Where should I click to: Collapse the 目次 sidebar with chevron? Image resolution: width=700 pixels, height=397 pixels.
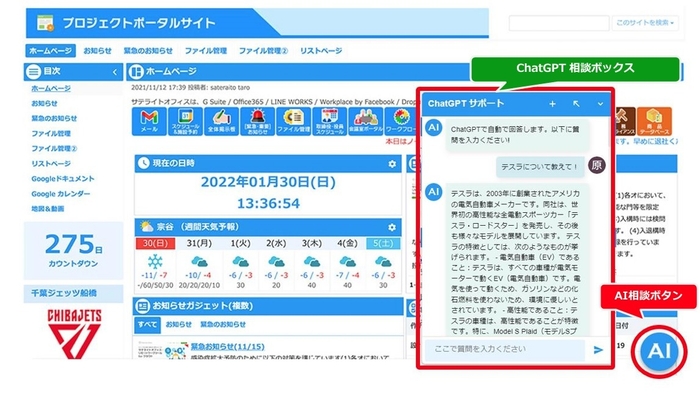[x=115, y=72]
